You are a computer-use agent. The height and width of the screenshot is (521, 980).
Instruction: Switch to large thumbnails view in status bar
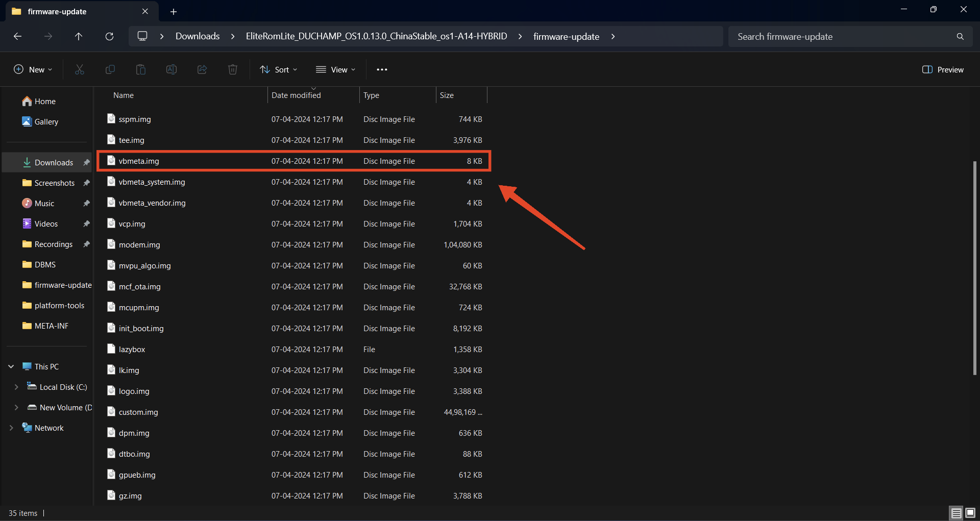970,513
